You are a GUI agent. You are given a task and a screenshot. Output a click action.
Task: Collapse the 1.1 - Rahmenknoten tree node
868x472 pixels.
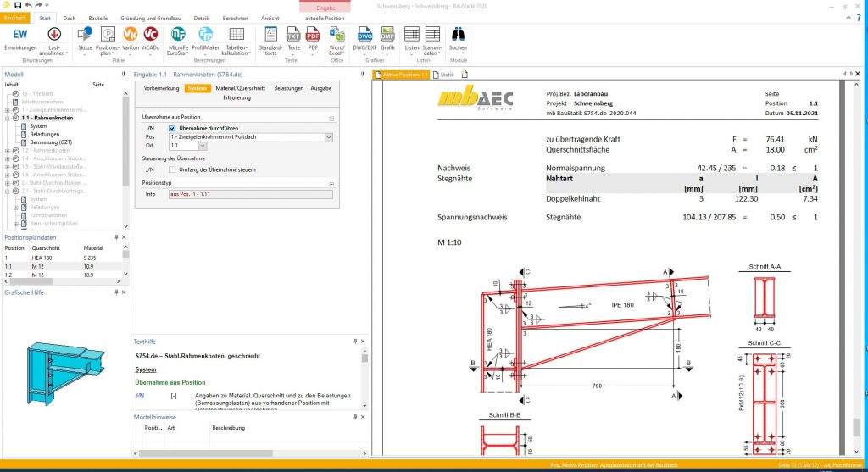[x=8, y=119]
